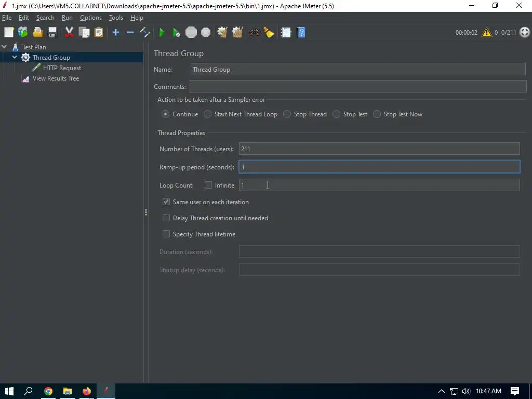
Task: Collapse the Thread Group tree node
Action: [15, 57]
